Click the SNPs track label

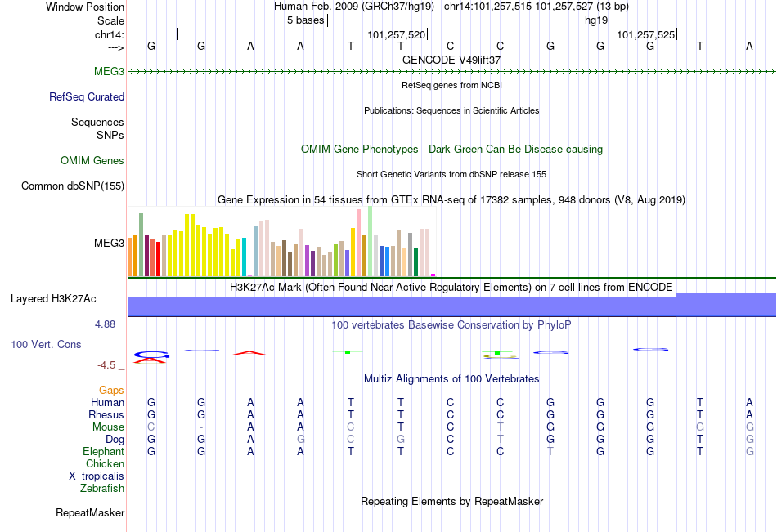pos(110,135)
